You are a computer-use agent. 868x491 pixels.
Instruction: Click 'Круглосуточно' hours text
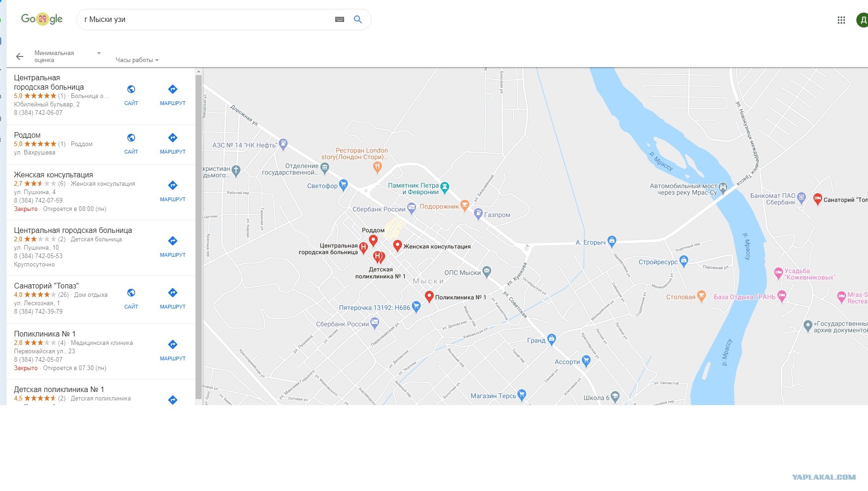[35, 264]
